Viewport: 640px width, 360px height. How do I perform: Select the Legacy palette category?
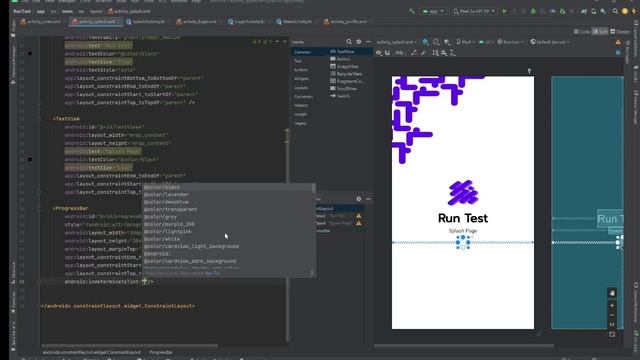300,123
